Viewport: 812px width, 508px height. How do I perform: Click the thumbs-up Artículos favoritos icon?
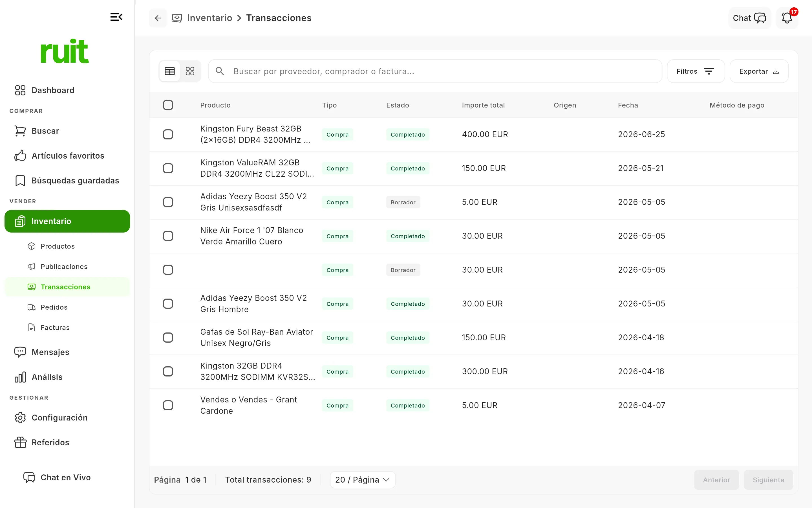(20, 156)
